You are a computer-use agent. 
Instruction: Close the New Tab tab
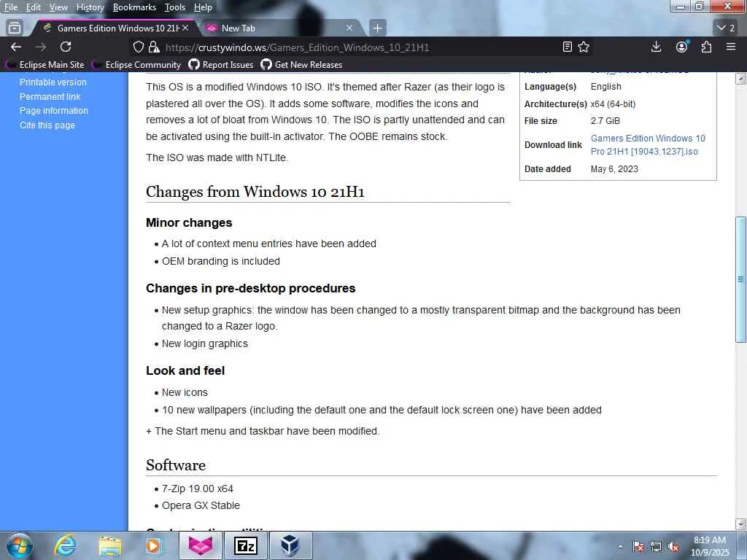click(x=349, y=28)
